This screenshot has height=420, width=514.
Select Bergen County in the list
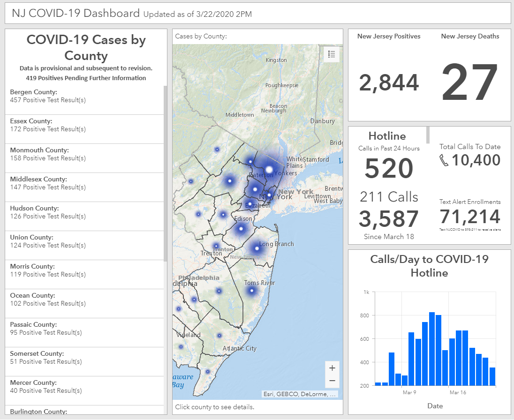tap(84, 96)
